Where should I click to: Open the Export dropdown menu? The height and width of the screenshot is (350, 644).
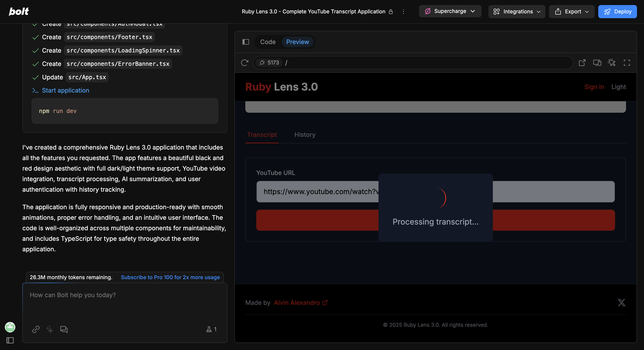[x=571, y=12]
